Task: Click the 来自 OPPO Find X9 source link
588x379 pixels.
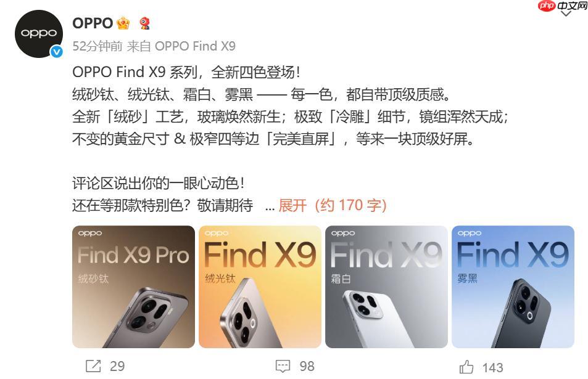Action: click(x=181, y=46)
